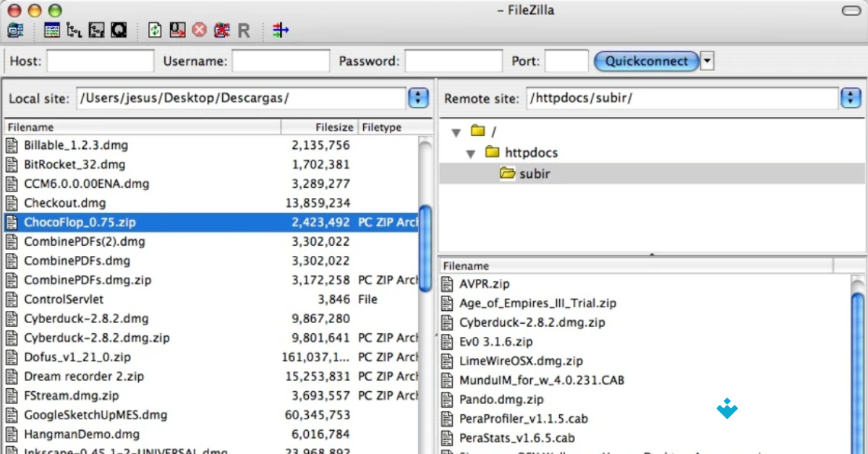Screen dimensions: 868x454
Task: Collapse the httpdocs folder
Action: pos(472,153)
